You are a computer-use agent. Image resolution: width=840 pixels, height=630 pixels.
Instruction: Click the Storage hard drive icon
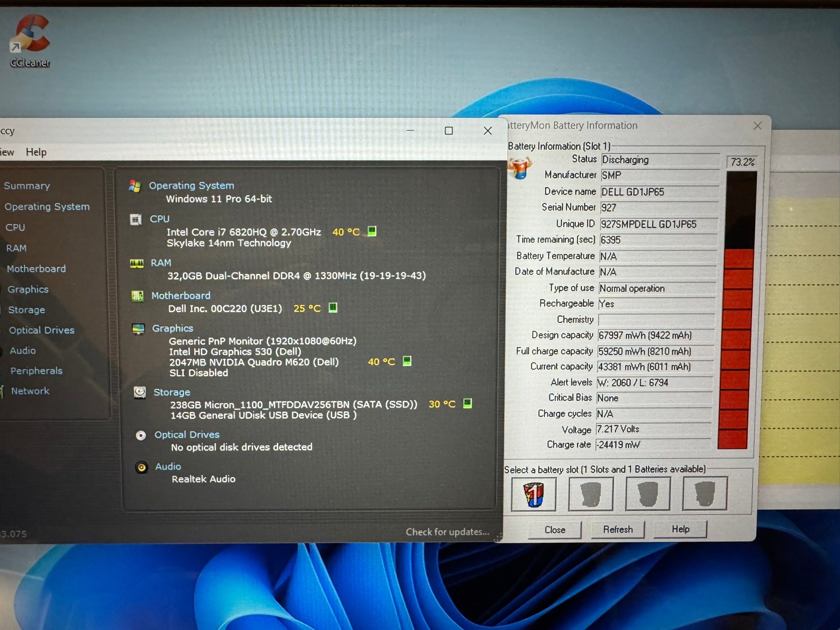tap(139, 393)
